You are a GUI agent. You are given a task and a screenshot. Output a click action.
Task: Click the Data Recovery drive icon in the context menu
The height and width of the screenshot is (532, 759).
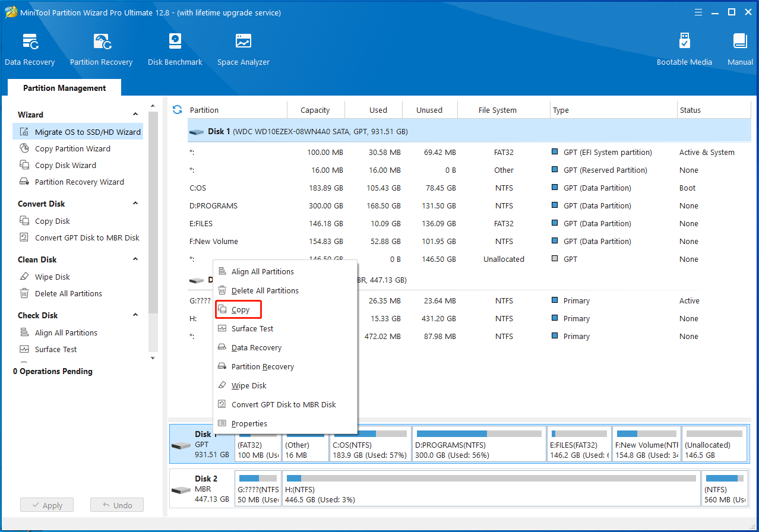tap(222, 347)
